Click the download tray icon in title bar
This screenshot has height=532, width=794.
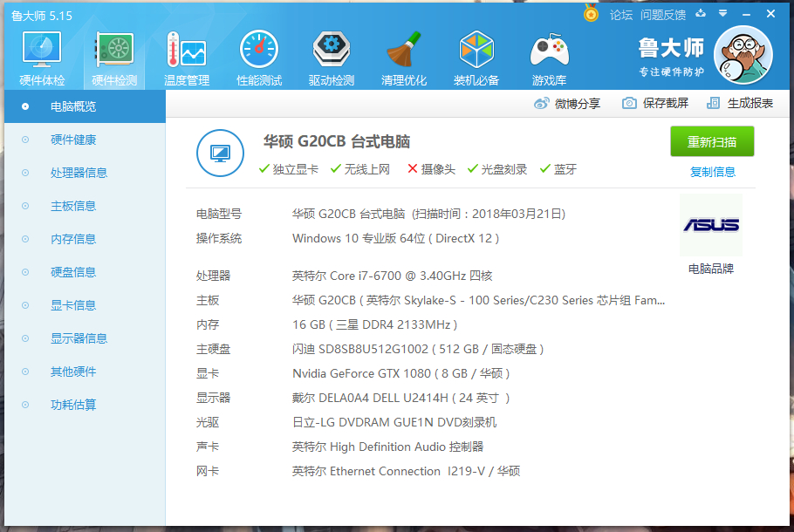[x=701, y=14]
